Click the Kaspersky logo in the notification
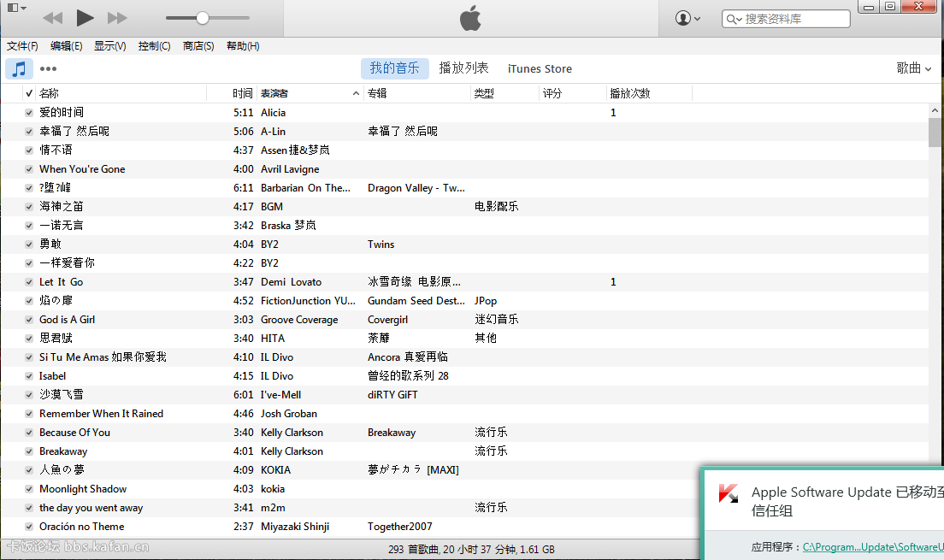 [x=728, y=493]
